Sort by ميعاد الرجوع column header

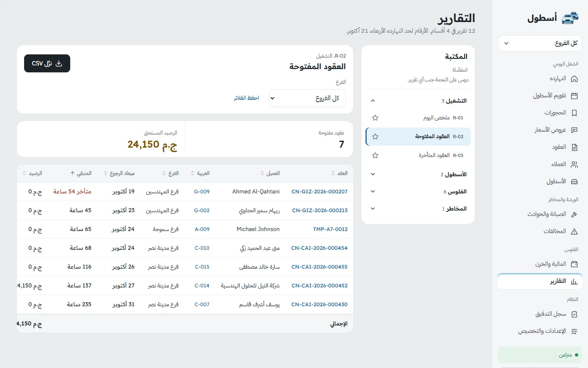(x=119, y=173)
